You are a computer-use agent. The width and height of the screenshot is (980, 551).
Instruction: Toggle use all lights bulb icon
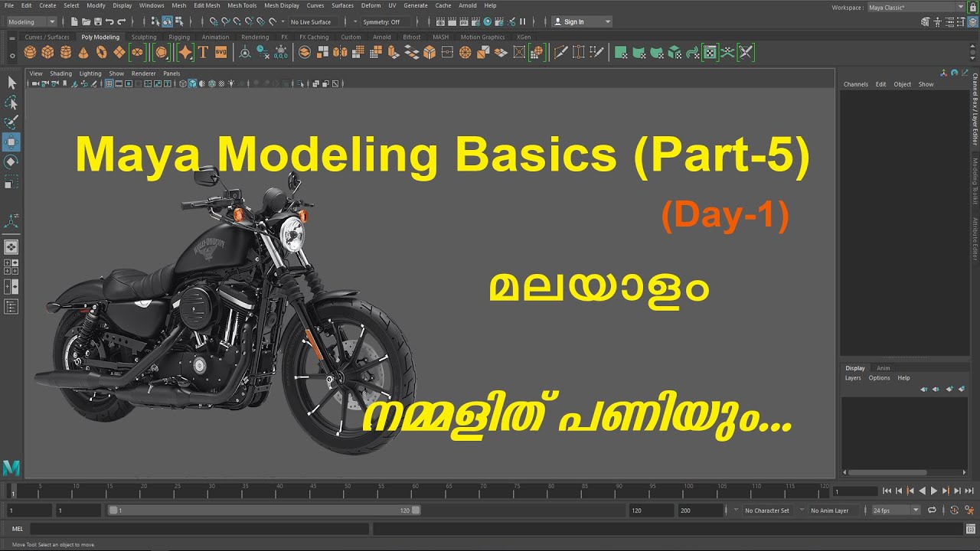(x=230, y=83)
